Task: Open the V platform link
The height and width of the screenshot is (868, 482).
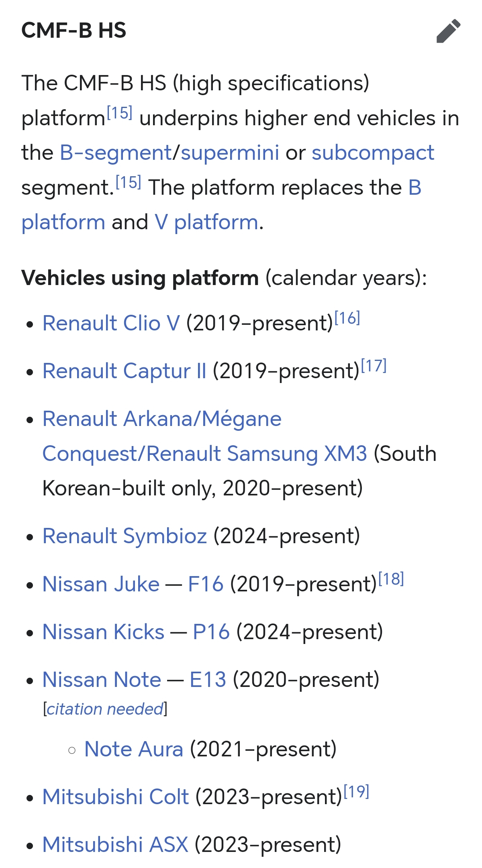Action: point(206,222)
